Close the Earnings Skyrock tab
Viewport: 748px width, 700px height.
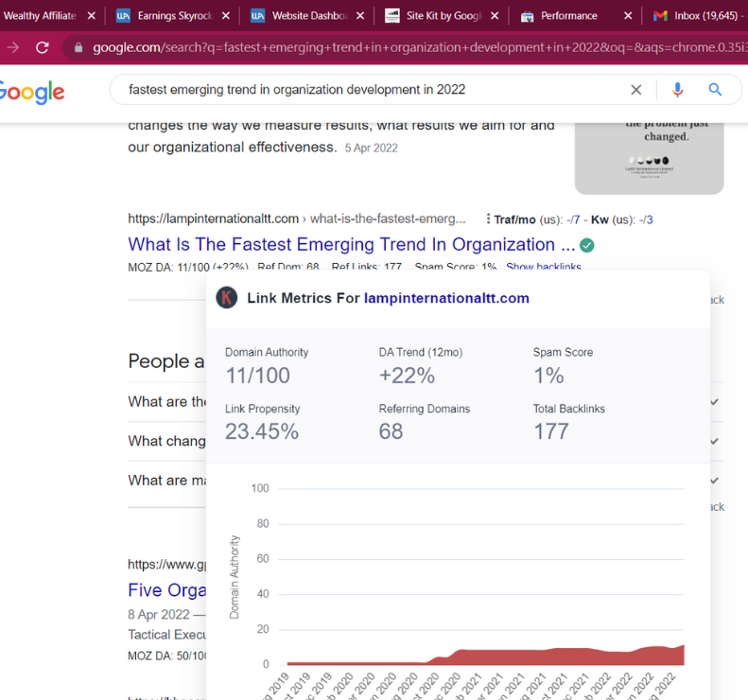[x=226, y=16]
